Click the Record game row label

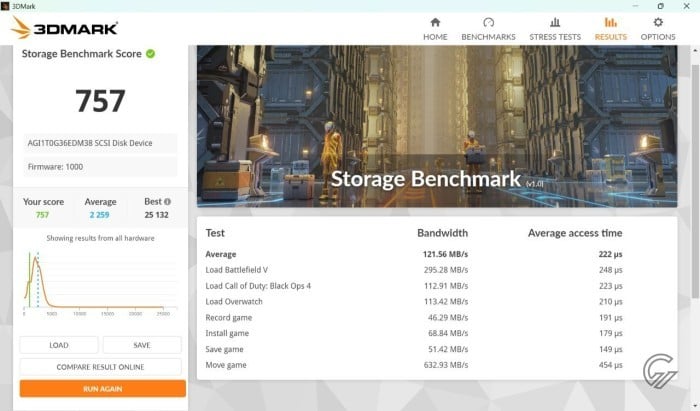pyautogui.click(x=229, y=318)
